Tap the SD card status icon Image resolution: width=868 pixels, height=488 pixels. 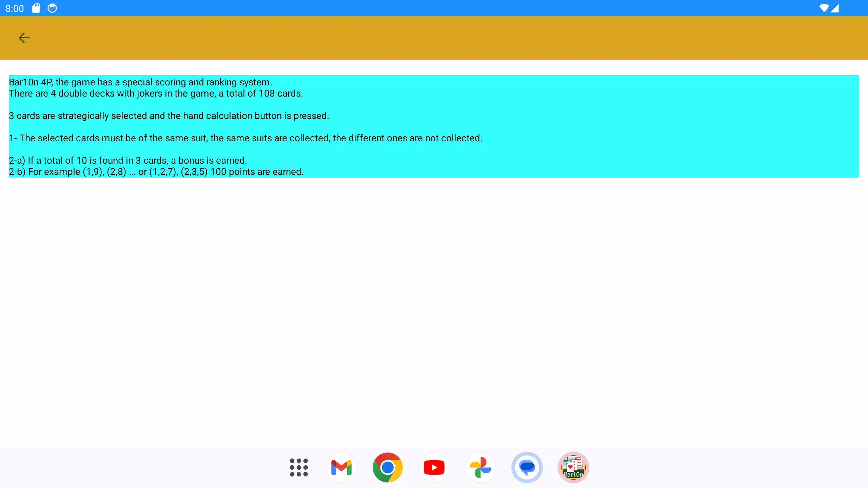click(x=36, y=8)
